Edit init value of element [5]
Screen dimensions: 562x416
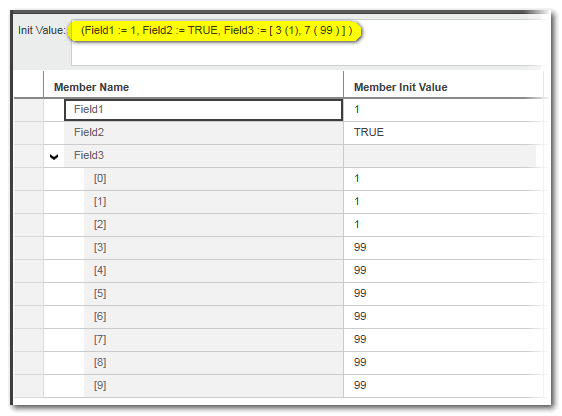[443, 293]
